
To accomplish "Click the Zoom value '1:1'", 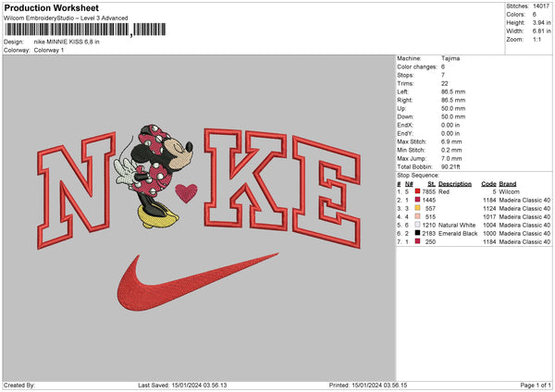I will pyautogui.click(x=536, y=39).
